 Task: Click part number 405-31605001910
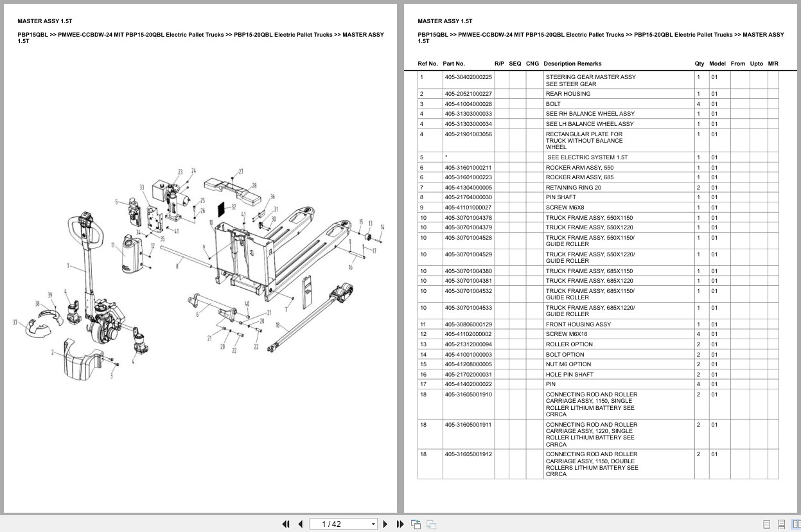point(468,395)
